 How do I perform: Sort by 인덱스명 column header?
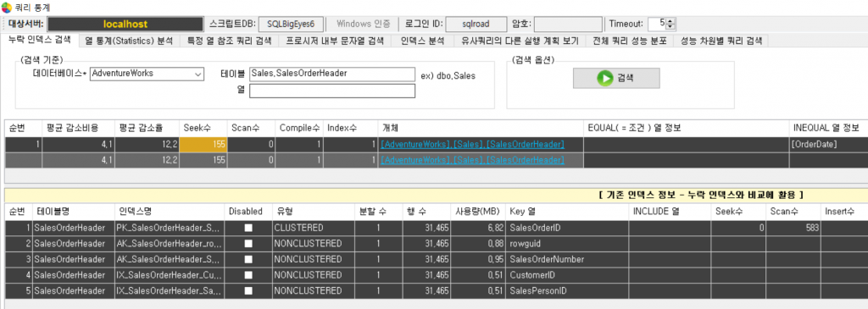[x=170, y=211]
